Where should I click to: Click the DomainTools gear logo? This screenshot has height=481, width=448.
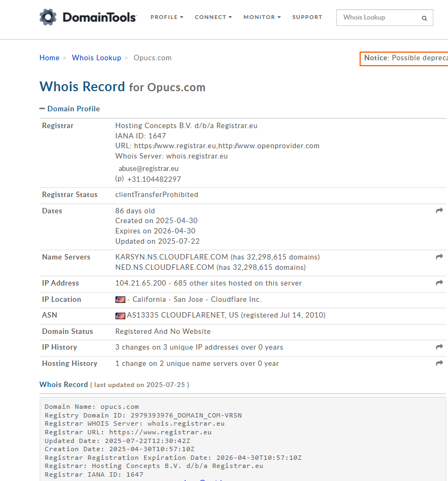pyautogui.click(x=48, y=17)
